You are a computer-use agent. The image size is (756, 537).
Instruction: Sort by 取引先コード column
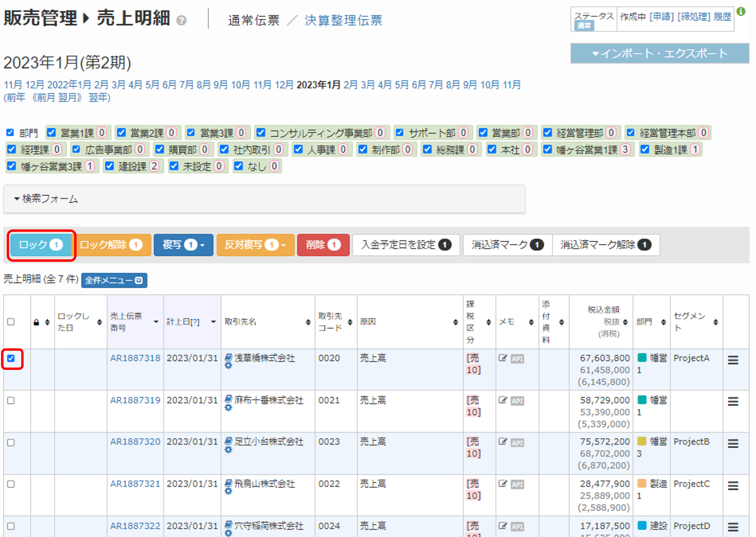[350, 322]
